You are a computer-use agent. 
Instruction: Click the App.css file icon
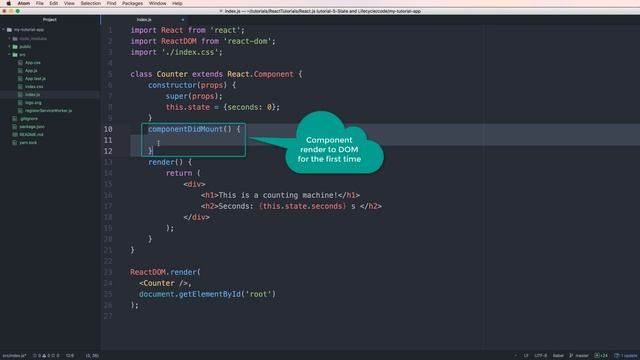20,62
